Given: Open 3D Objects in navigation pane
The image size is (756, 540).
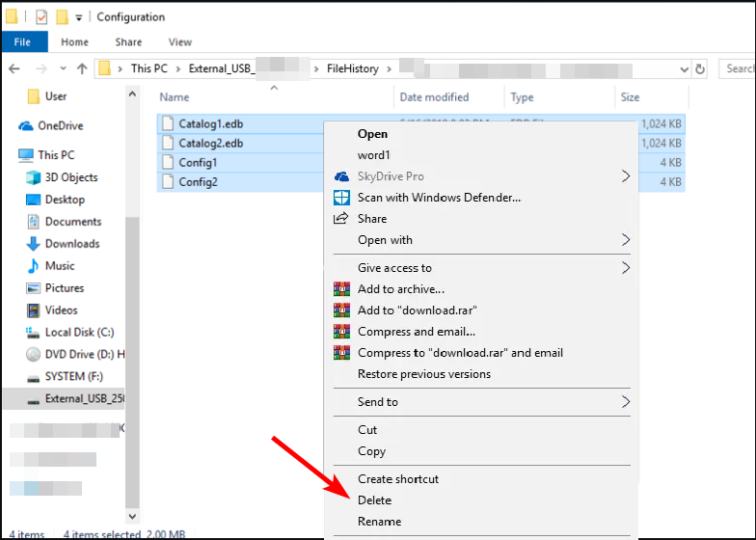Looking at the screenshot, I should click(62, 177).
